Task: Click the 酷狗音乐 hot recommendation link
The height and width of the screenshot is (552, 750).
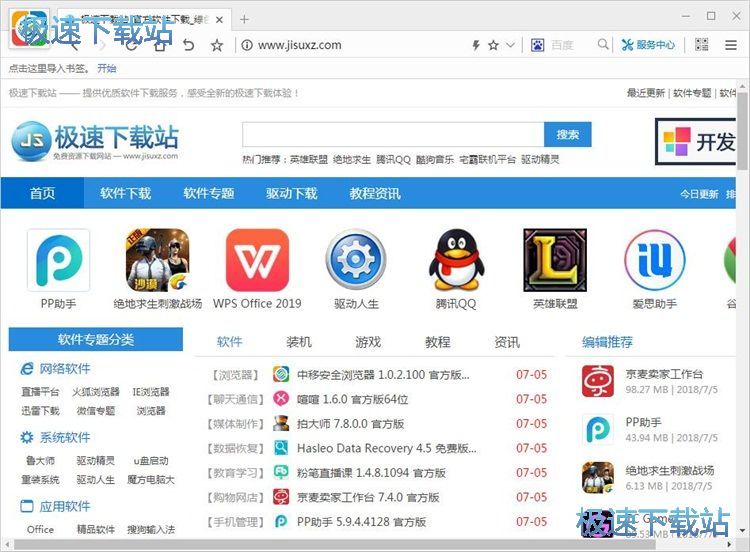Action: click(x=435, y=159)
